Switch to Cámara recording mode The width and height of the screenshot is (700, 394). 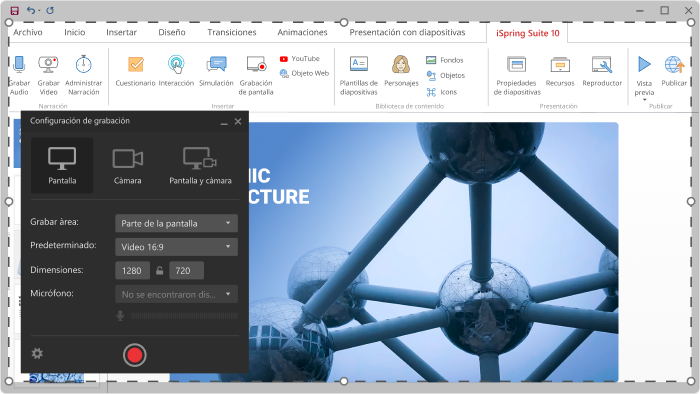coord(128,166)
